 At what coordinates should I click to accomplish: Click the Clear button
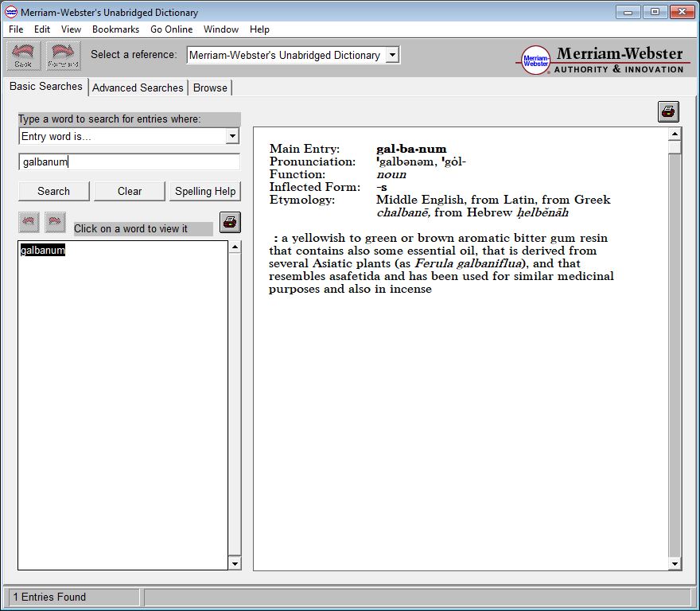[x=130, y=191]
